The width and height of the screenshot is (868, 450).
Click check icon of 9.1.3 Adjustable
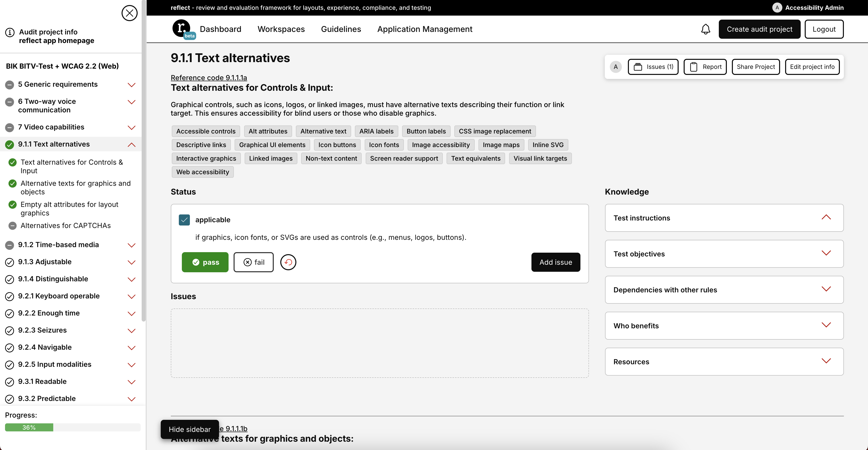click(10, 262)
